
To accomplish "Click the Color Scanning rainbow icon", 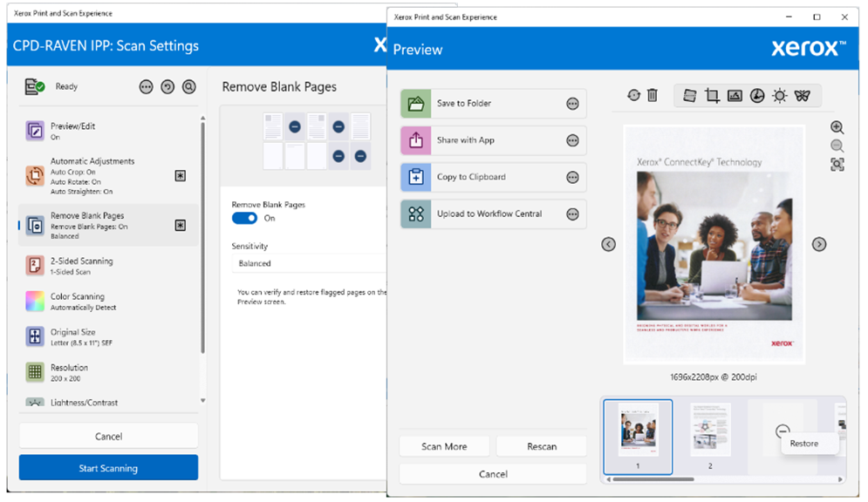I will pyautogui.click(x=35, y=302).
